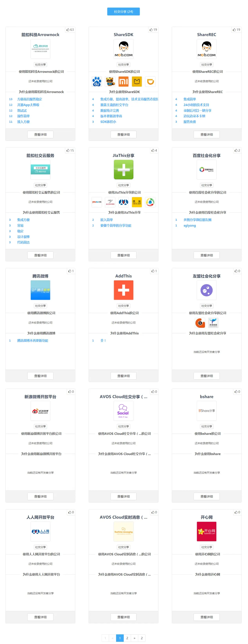Click the 社交分享 tag on ShareREC card
Viewport: 248px width, 644px height.
[x=207, y=64]
